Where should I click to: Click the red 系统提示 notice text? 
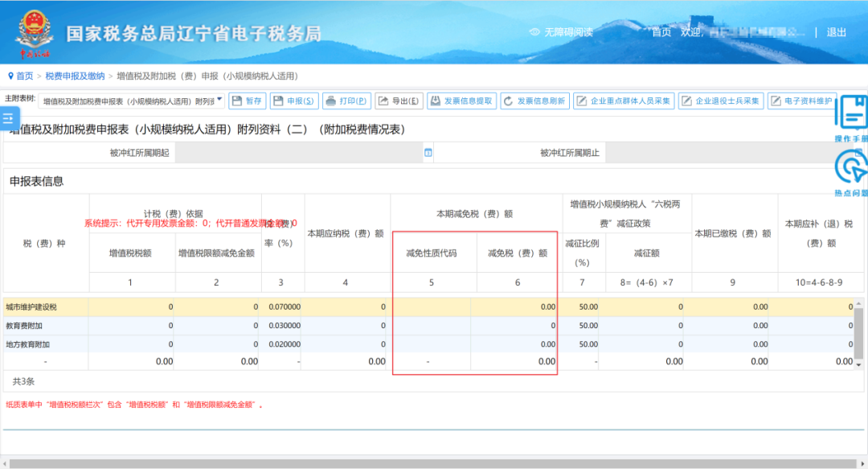[x=190, y=223]
